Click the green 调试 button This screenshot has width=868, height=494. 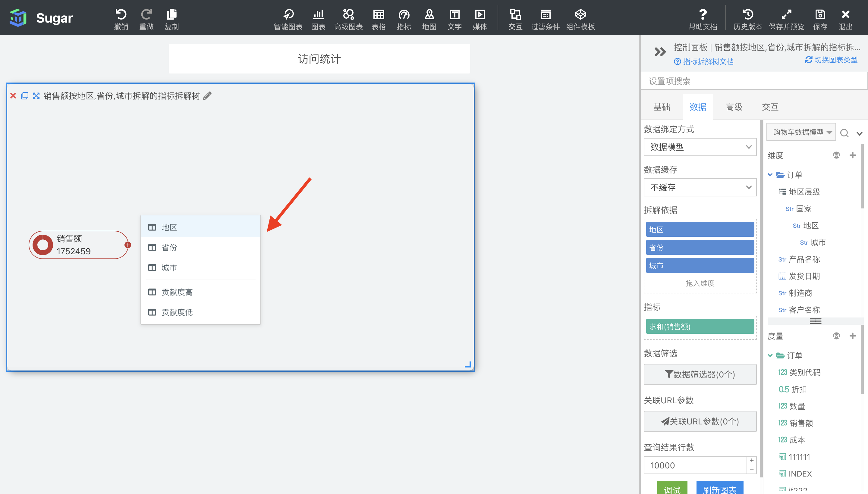pyautogui.click(x=672, y=488)
